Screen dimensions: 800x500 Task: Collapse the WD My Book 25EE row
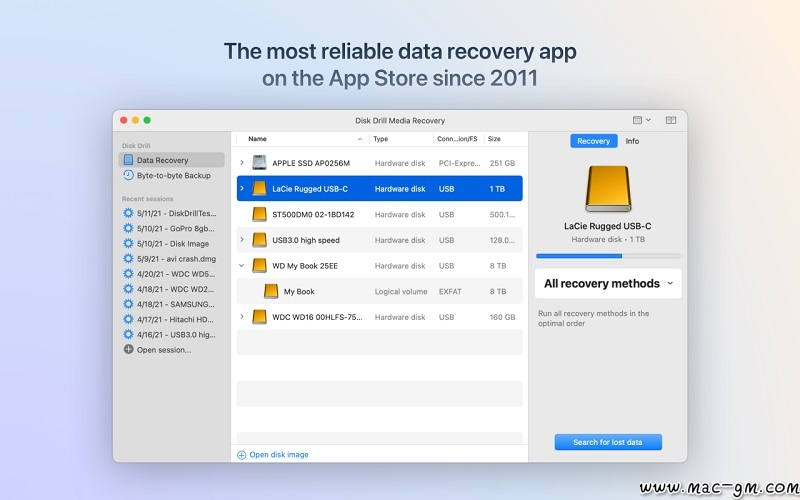pyautogui.click(x=242, y=265)
